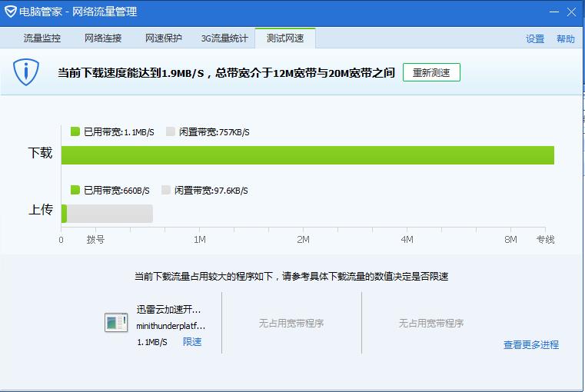
Task: Click the 上传 bandwidth bar
Action: 107,214
